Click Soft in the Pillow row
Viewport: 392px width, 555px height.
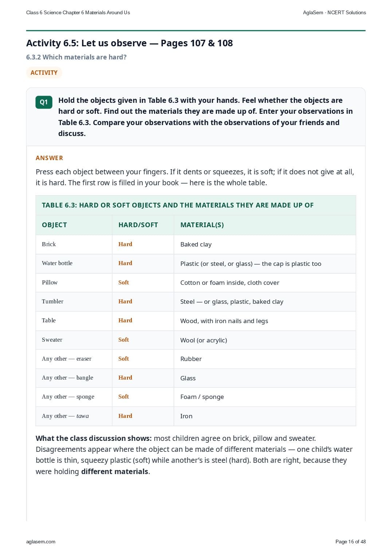[124, 282]
